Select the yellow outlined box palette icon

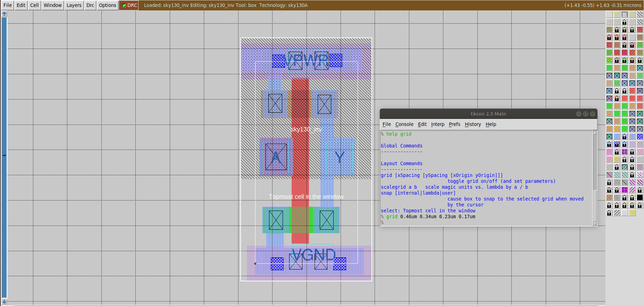pyautogui.click(x=617, y=14)
